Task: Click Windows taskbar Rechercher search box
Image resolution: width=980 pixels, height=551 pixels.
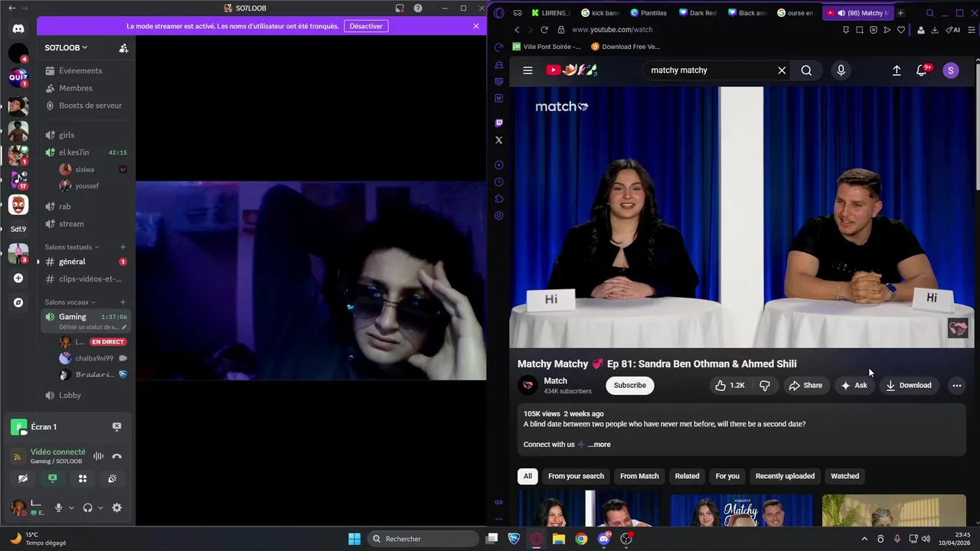Action: click(423, 539)
